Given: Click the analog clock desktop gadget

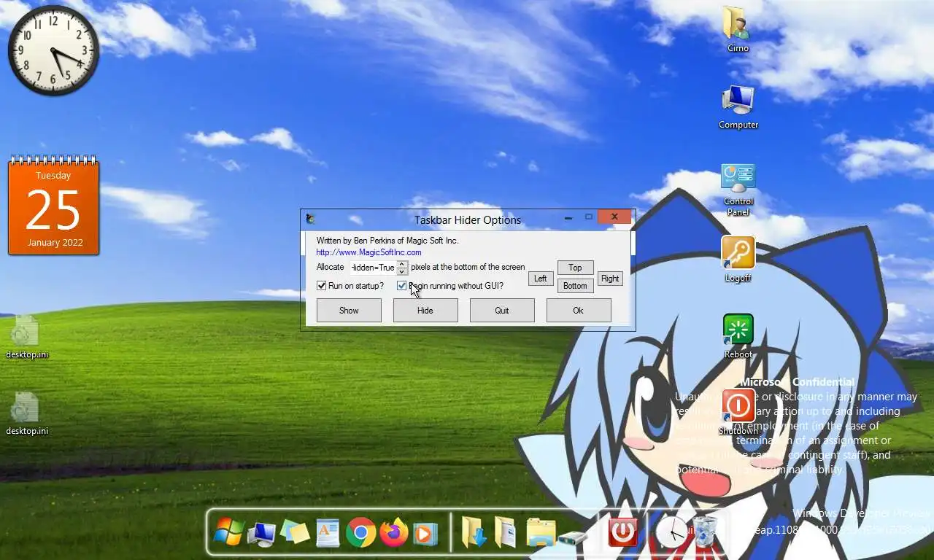Looking at the screenshot, I should pyautogui.click(x=53, y=50).
